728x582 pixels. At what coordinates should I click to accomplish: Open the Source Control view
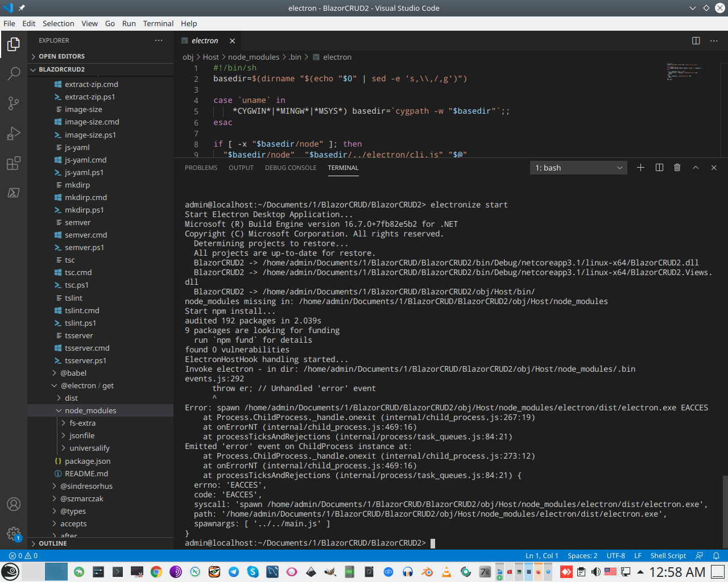pyautogui.click(x=14, y=103)
